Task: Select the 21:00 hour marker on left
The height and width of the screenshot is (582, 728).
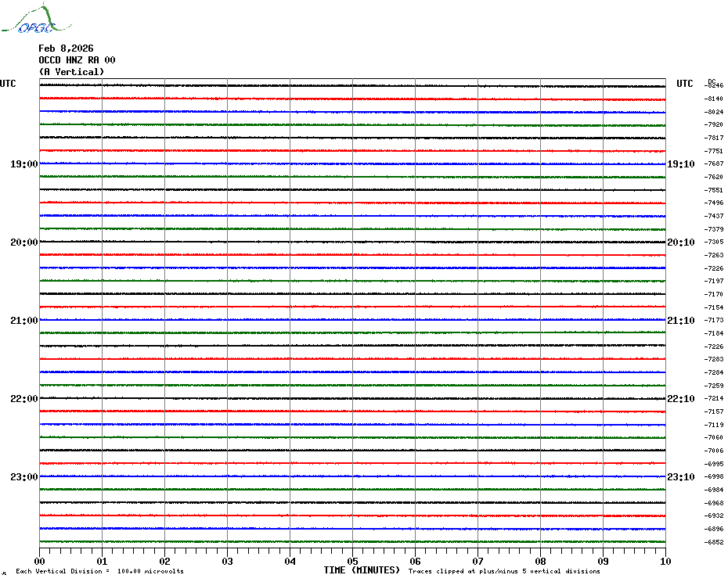Action: click(x=23, y=321)
